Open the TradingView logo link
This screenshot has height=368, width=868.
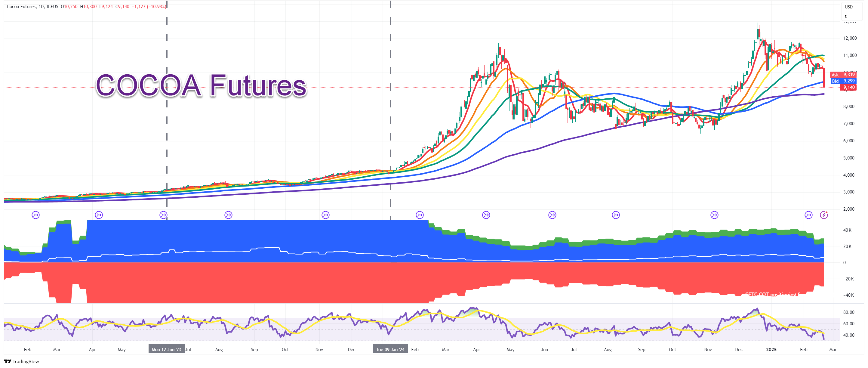(x=22, y=362)
